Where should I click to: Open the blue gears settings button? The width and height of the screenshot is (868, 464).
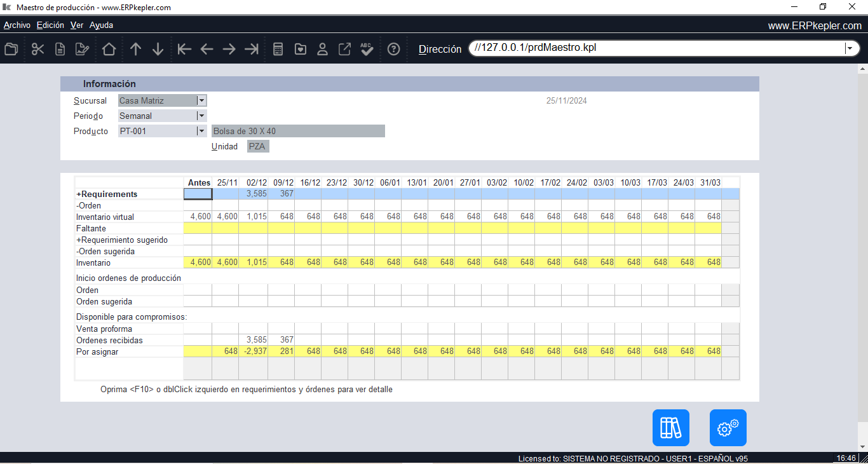point(728,428)
